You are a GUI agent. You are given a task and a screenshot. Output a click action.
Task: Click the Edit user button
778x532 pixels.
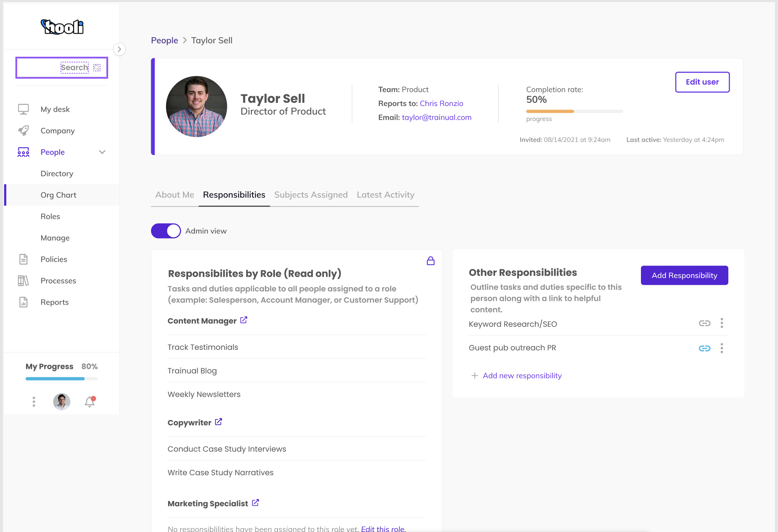(702, 82)
